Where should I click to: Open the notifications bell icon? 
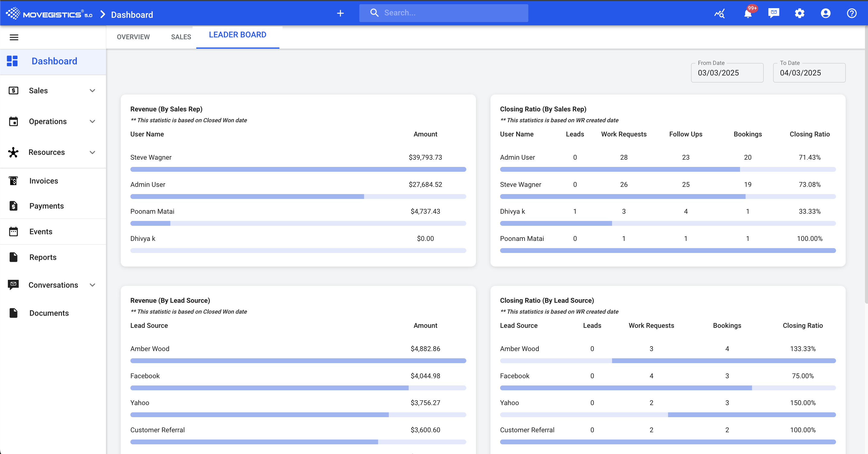coord(748,14)
